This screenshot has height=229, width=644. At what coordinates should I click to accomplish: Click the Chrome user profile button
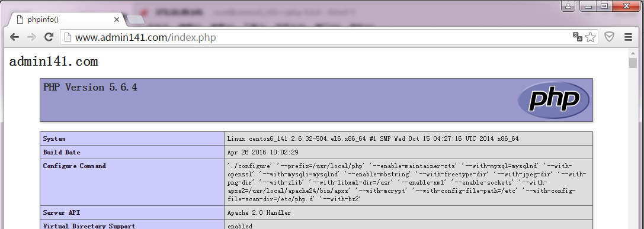pyautogui.click(x=568, y=6)
